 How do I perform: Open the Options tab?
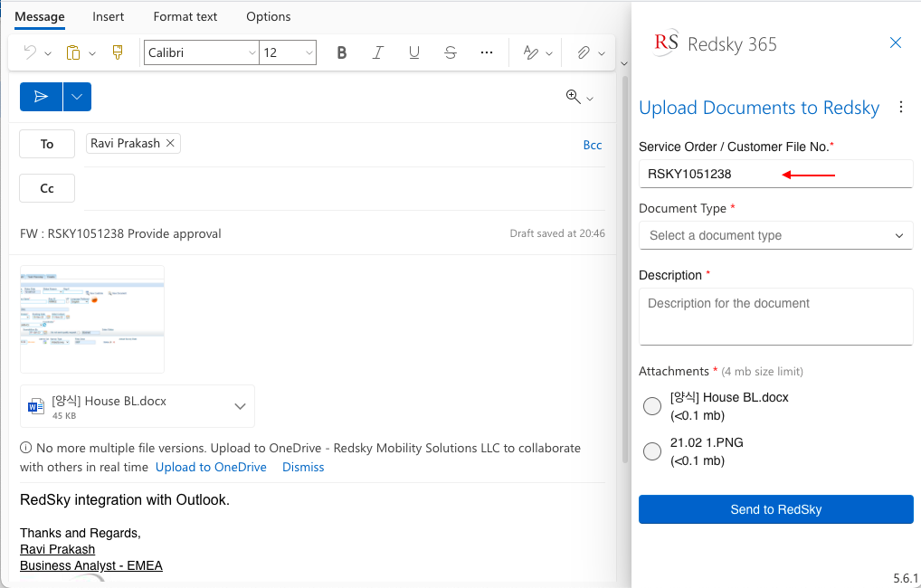269,17
